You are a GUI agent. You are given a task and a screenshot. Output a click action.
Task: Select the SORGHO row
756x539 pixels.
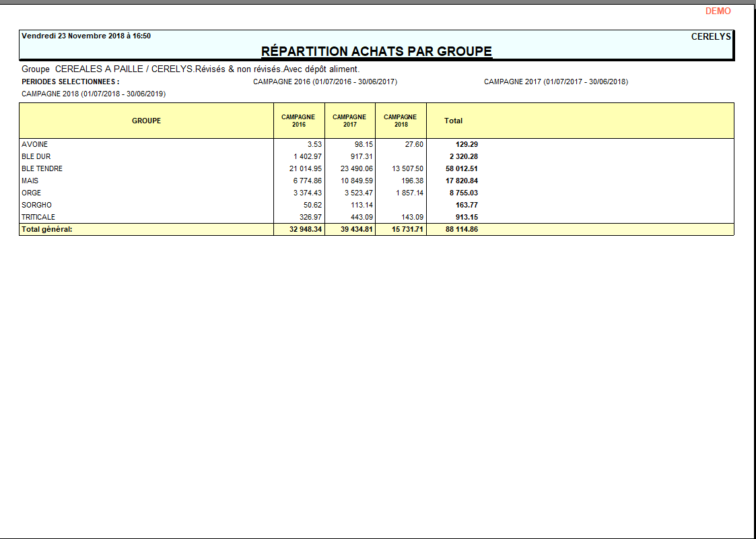click(x=37, y=204)
